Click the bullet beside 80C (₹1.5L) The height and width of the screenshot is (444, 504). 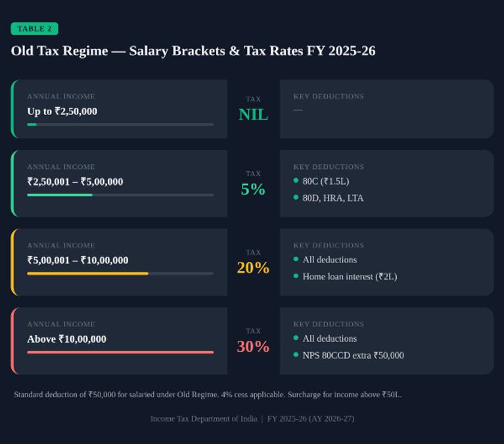point(296,180)
